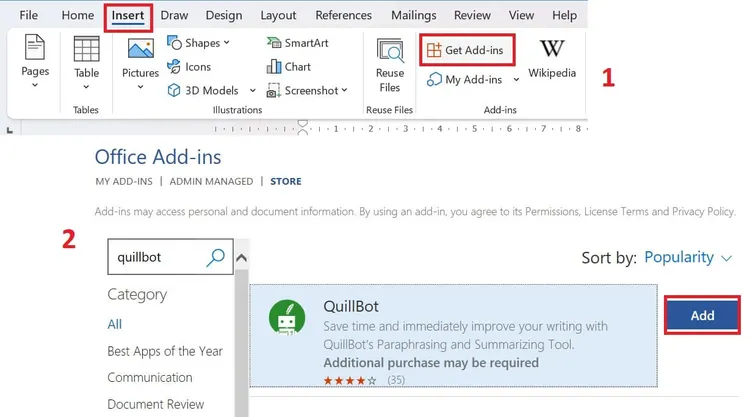
Task: Select the Insert tab
Action: click(128, 15)
